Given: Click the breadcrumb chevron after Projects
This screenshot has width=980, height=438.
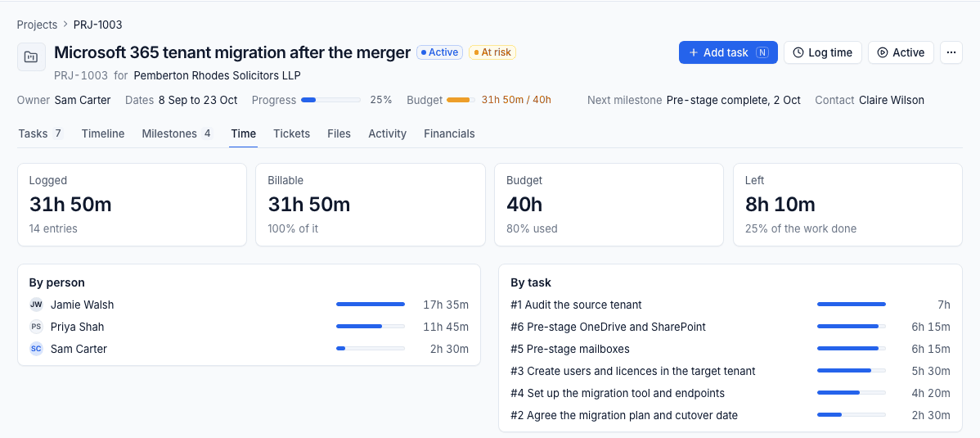Looking at the screenshot, I should point(64,25).
